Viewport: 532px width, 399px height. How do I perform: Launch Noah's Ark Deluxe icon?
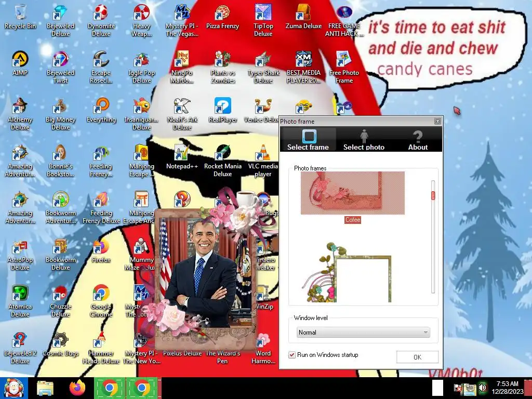[182, 114]
